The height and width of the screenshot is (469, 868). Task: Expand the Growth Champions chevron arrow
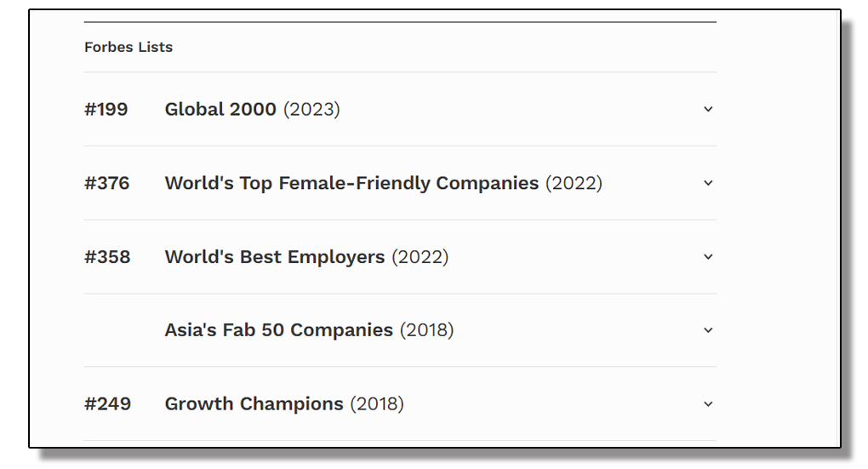click(x=708, y=404)
